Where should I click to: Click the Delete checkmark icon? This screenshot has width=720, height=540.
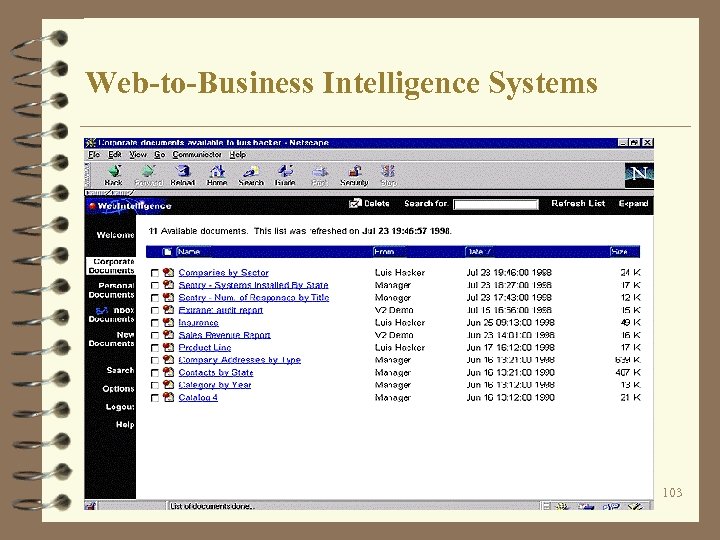pos(355,203)
